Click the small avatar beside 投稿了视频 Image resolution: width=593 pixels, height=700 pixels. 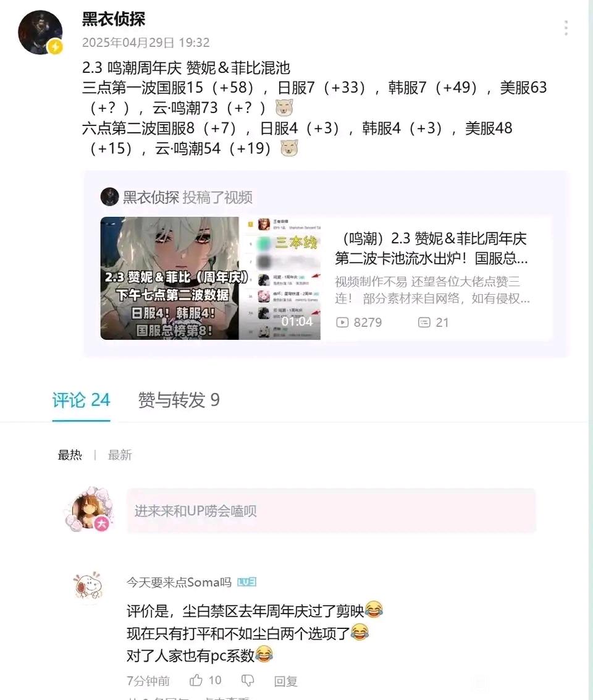pos(109,197)
